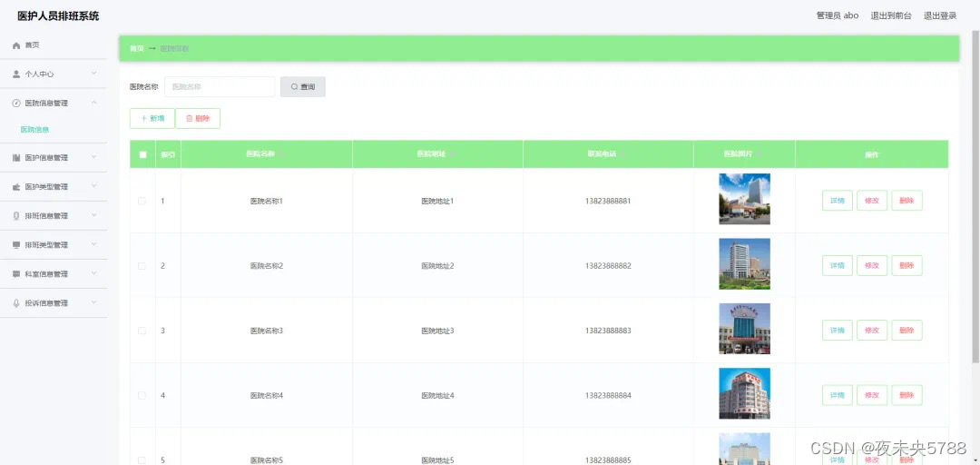The width and height of the screenshot is (980, 465).
Task: Open the 投诉信息管理 sidebar menu
Action: click(54, 303)
